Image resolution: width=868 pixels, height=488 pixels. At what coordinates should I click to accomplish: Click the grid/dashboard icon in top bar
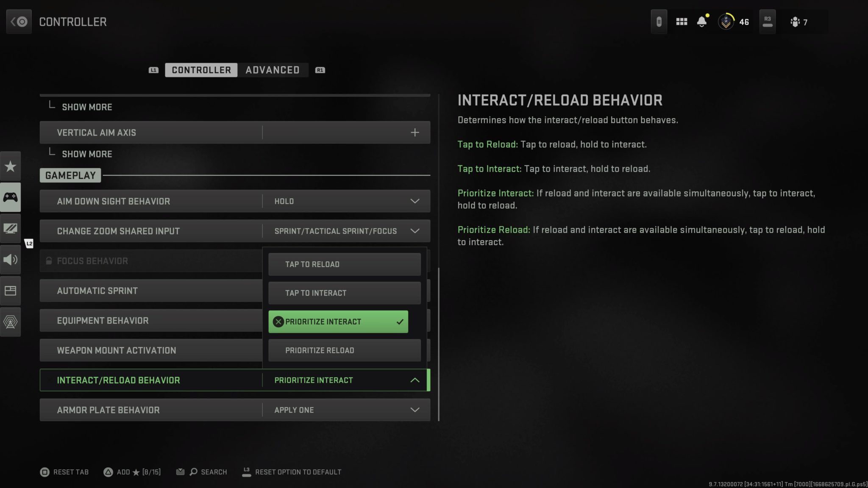(x=681, y=22)
